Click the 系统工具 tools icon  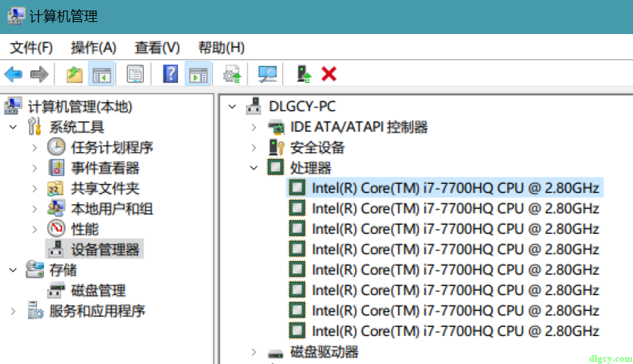click(x=35, y=126)
